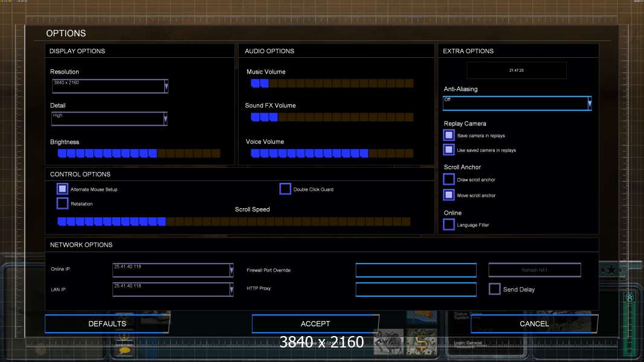Screen dimensions: 644x362
Task: Check the Send Delay box
Action: tap(495, 289)
